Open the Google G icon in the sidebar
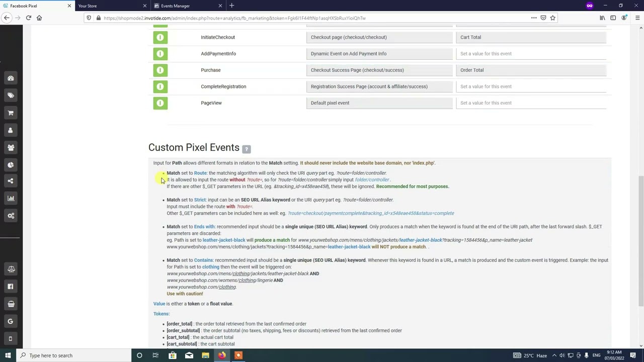 point(11,321)
